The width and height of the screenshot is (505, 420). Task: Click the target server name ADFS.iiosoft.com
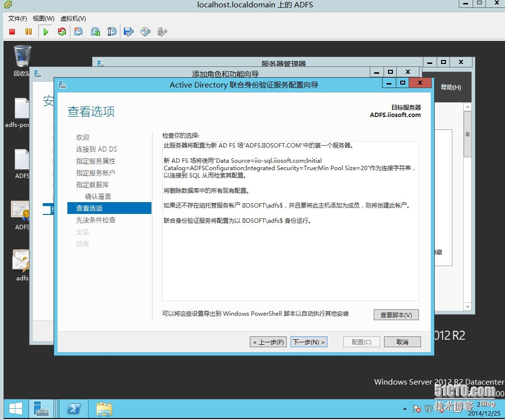point(395,115)
